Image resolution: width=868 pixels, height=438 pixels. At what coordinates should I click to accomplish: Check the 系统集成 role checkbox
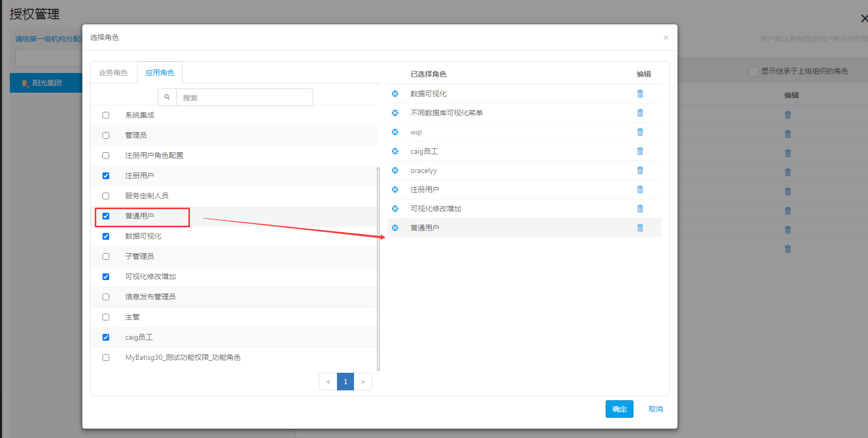point(106,115)
